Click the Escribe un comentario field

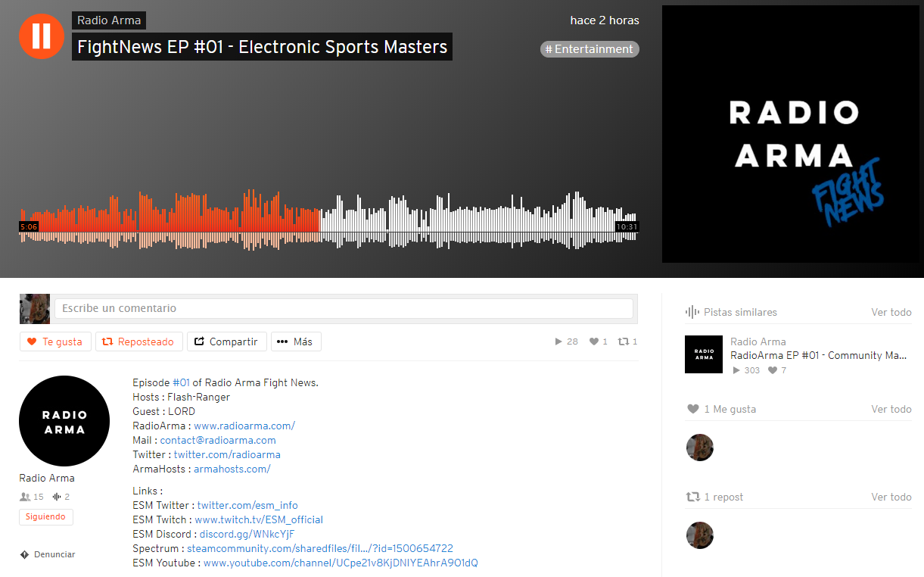pos(344,308)
